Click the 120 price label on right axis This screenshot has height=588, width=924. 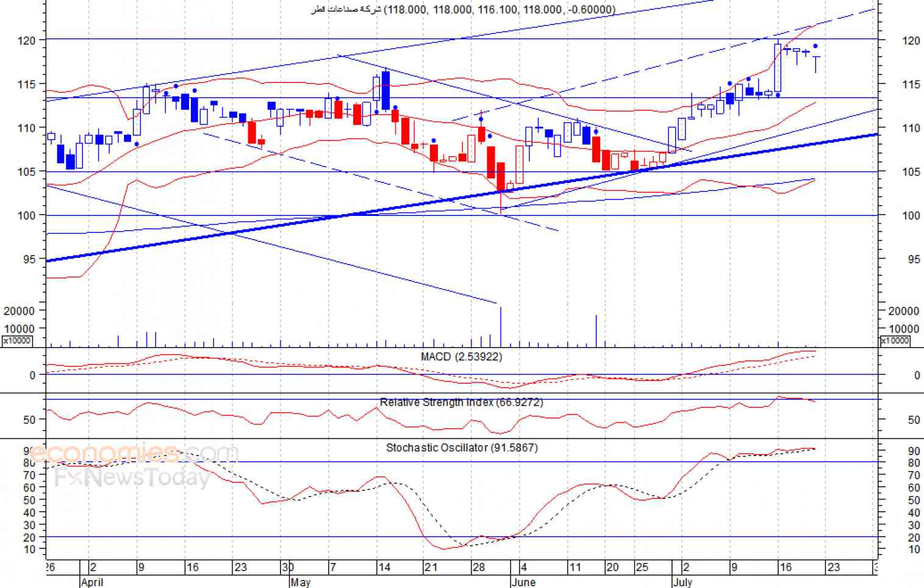tap(911, 40)
